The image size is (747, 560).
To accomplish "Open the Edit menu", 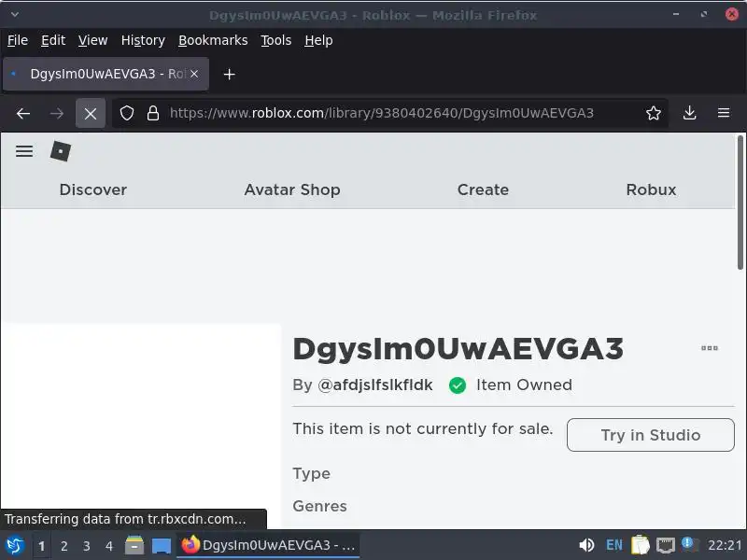I will click(x=53, y=40).
